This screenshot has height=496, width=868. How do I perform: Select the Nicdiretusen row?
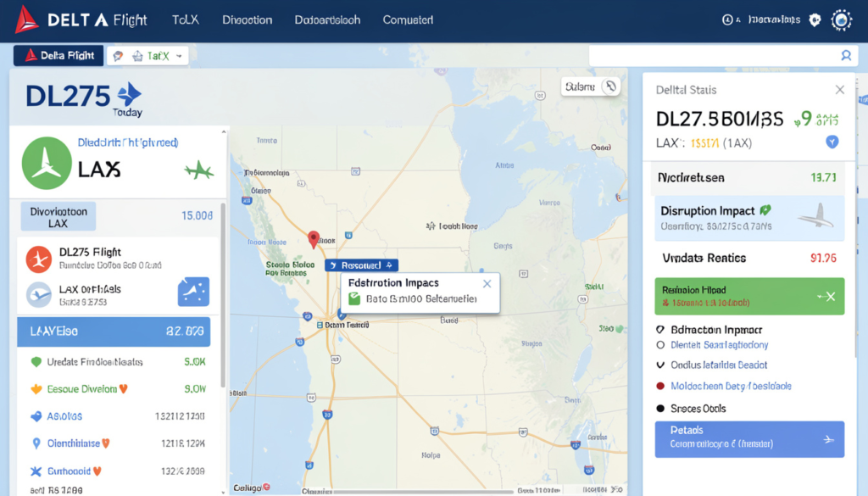(748, 178)
